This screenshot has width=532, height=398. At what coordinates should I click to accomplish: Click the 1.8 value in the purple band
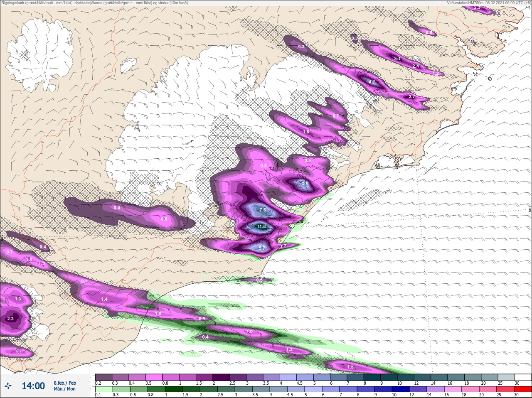[x=306, y=132]
